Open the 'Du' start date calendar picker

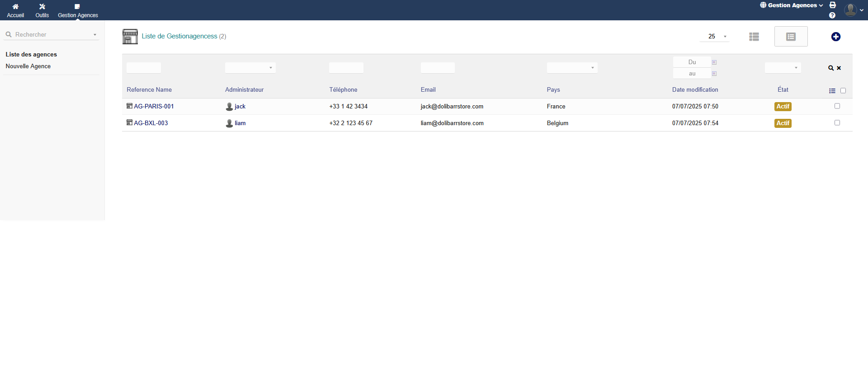[x=714, y=62]
